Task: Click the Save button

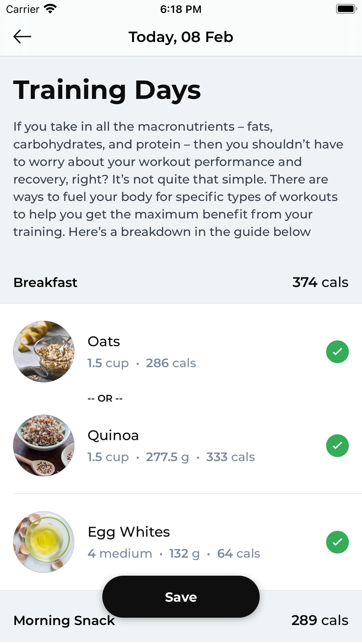Action: pos(181,597)
